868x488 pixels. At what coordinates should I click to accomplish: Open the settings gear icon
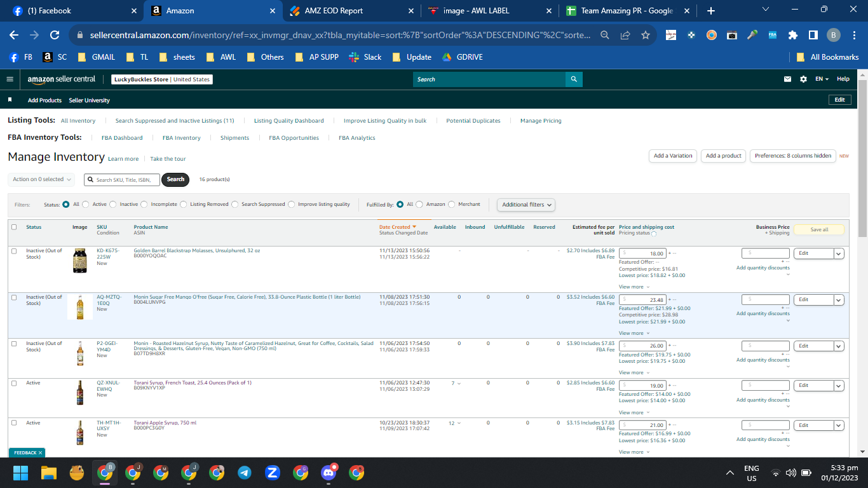803,79
